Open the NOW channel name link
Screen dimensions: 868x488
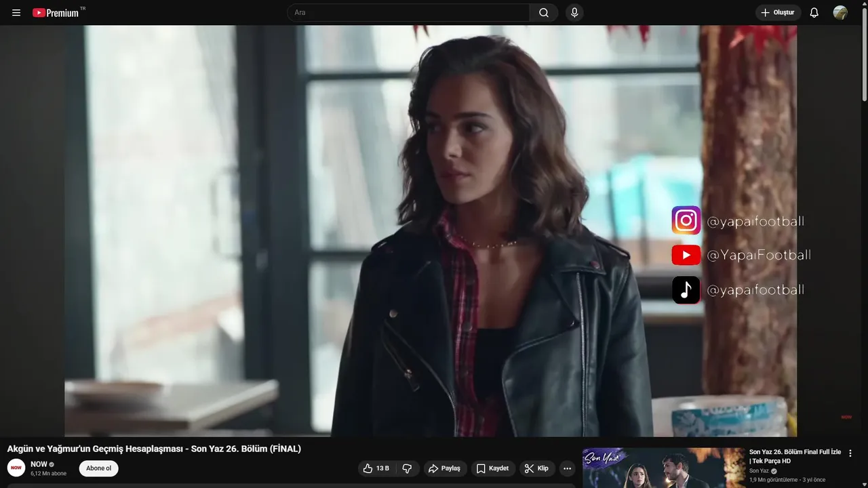coord(39,464)
